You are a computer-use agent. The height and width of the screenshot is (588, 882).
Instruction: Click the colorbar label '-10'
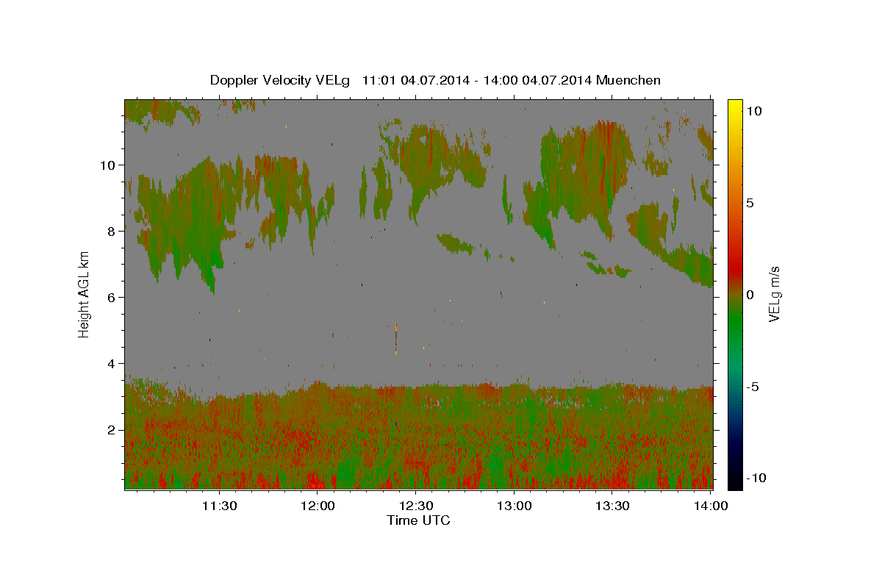pyautogui.click(x=756, y=478)
